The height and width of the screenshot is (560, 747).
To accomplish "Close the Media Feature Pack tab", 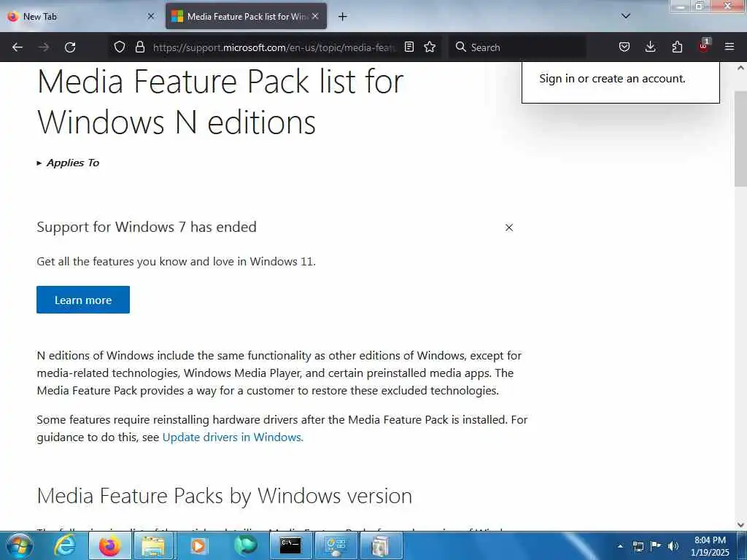I will tap(315, 16).
